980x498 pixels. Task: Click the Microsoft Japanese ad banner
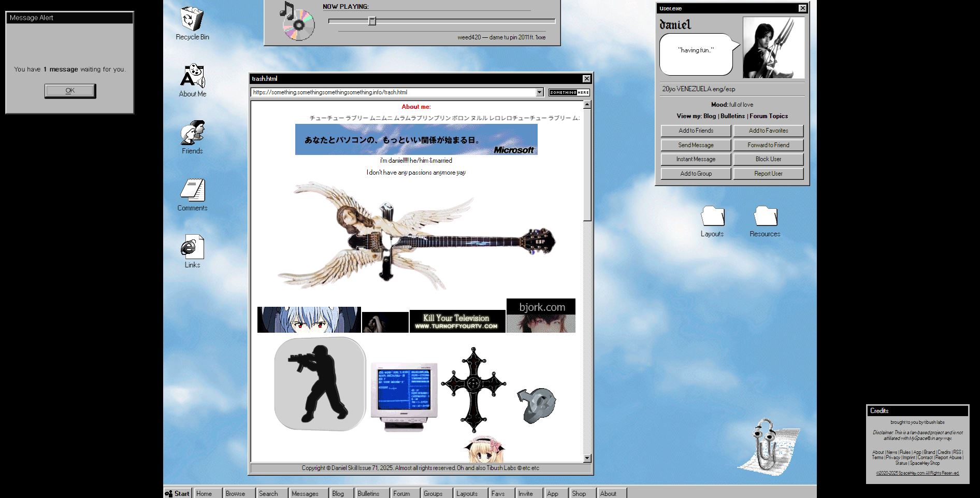point(416,139)
